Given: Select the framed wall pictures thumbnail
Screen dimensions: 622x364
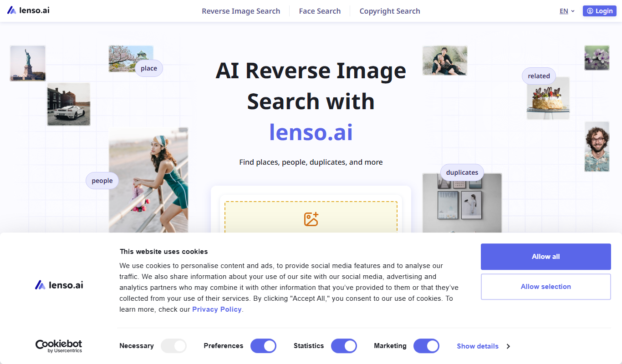Looking at the screenshot, I should point(462,203).
